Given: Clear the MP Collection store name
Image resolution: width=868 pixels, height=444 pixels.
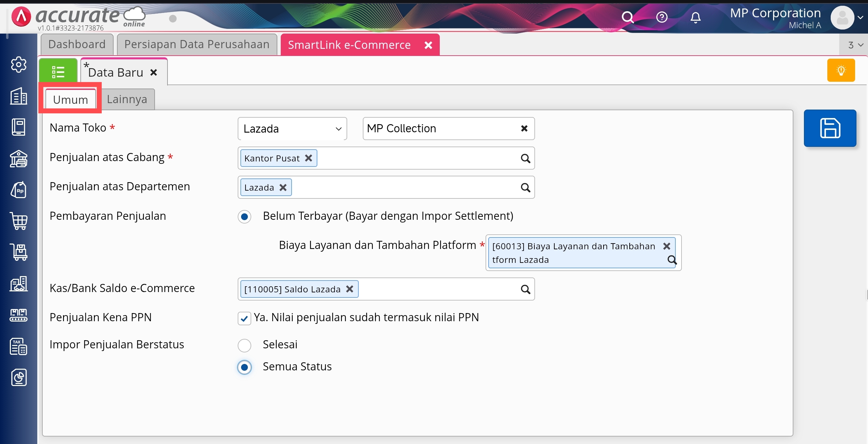Looking at the screenshot, I should click(x=524, y=129).
